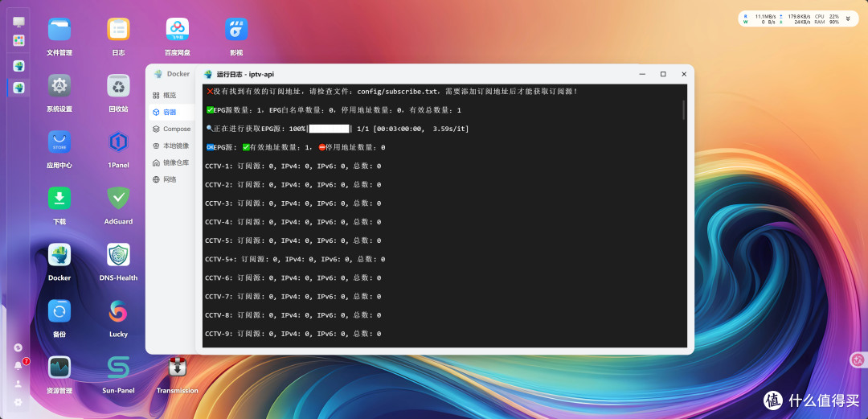Select second Docker taskbar icon in sidebar
The image size is (868, 419).
click(x=18, y=87)
